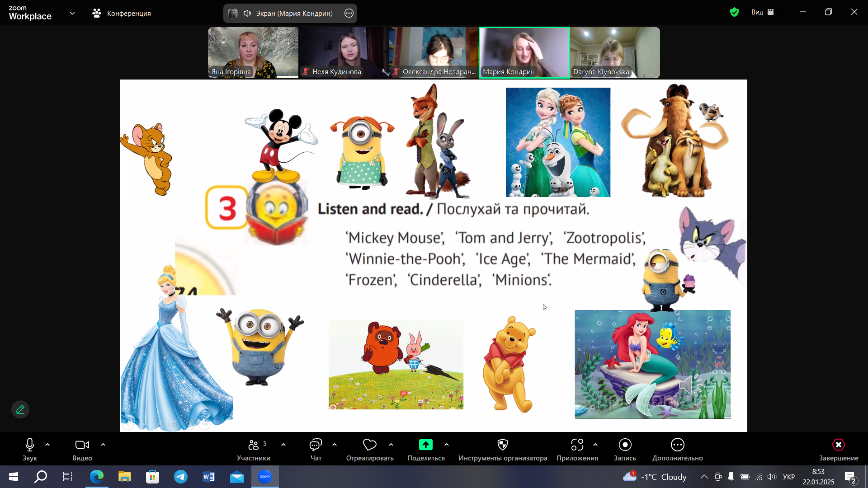Mute microphone with the Звук button
Image resolution: width=868 pixels, height=488 pixels.
(x=30, y=450)
